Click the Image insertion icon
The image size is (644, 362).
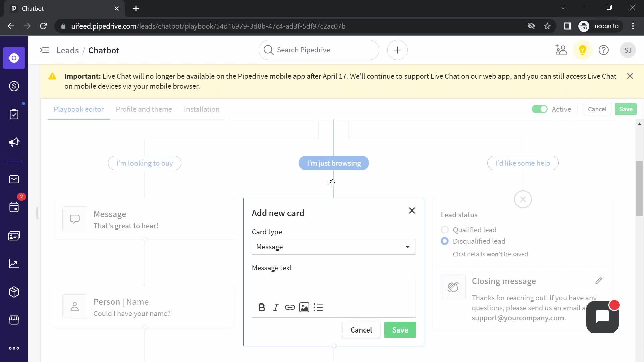click(x=304, y=307)
